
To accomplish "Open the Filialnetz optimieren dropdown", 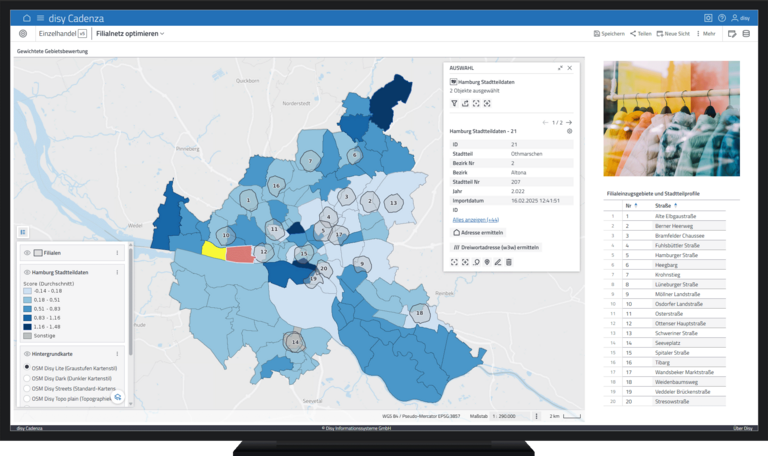I will (130, 34).
